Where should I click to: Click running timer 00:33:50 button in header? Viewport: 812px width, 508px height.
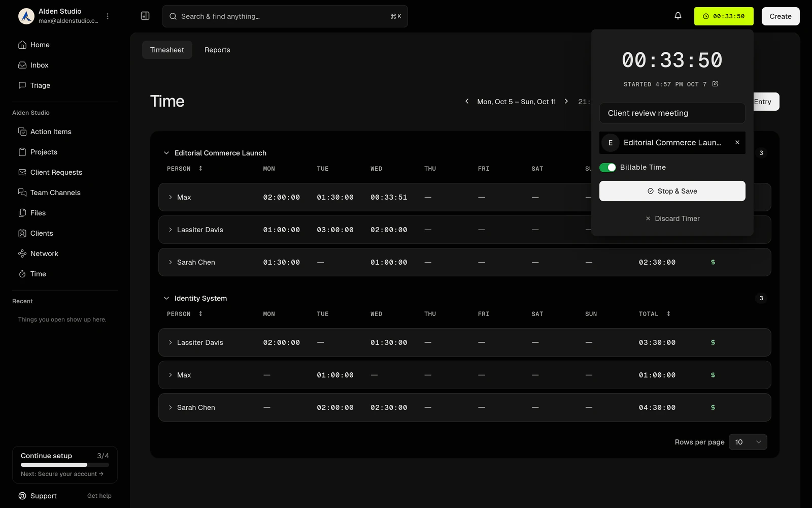[x=724, y=16]
